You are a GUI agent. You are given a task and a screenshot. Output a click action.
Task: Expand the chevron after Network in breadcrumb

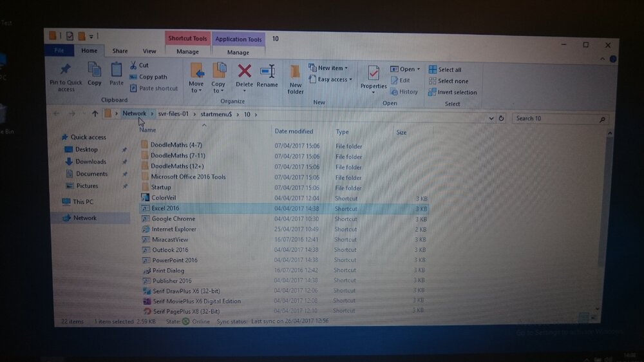(x=152, y=114)
